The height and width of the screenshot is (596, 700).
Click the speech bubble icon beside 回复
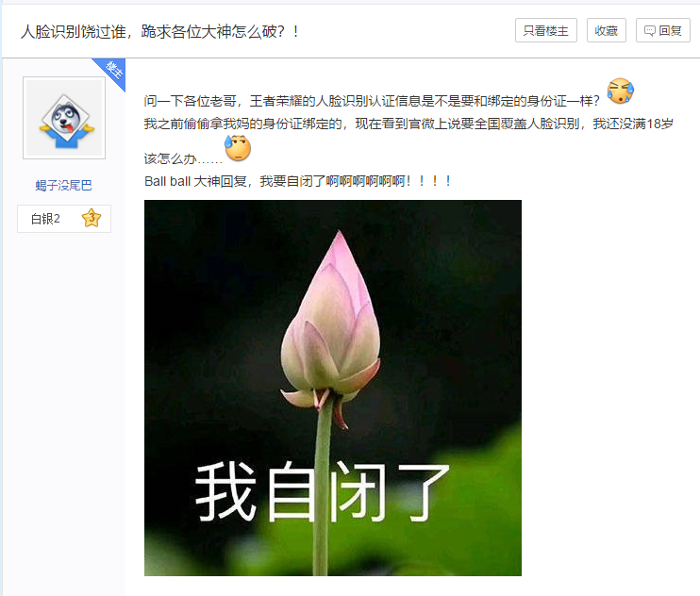pyautogui.click(x=650, y=31)
